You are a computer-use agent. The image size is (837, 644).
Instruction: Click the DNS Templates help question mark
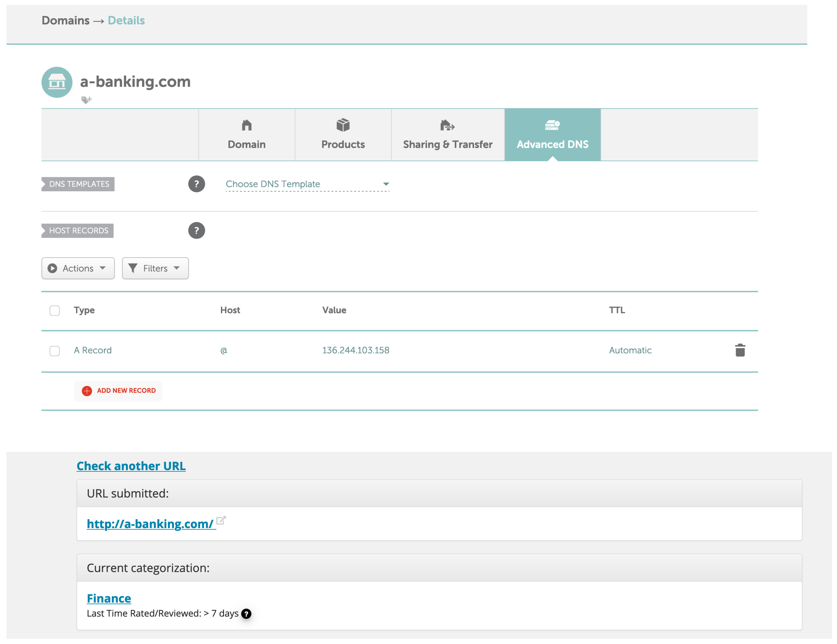click(x=196, y=184)
